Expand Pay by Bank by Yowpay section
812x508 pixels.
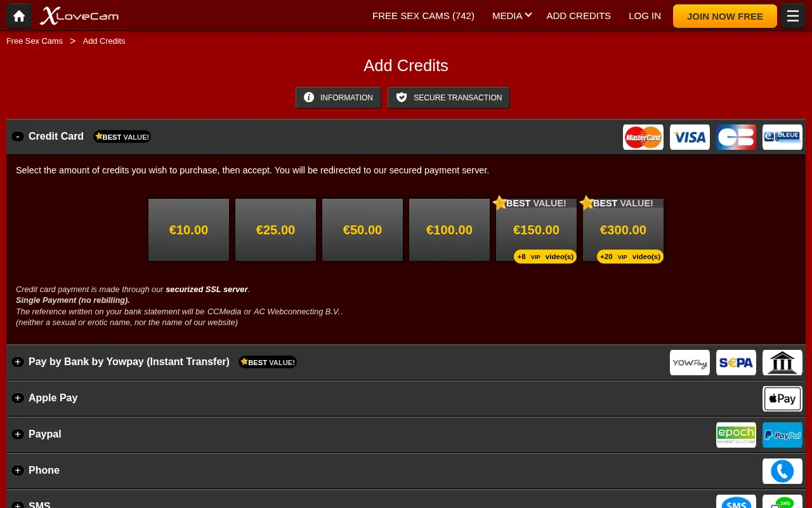18,362
